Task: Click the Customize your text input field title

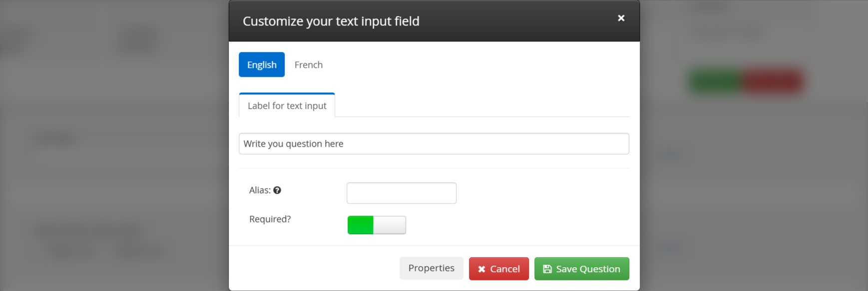Action: (331, 21)
